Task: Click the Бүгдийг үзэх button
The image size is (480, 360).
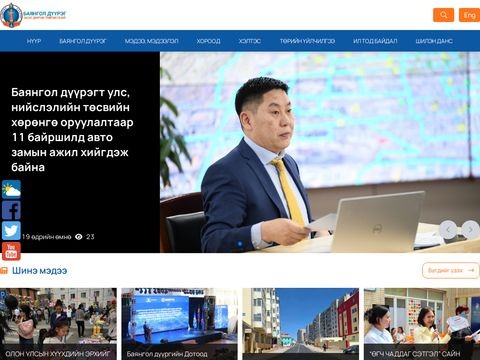Action: coord(451,270)
